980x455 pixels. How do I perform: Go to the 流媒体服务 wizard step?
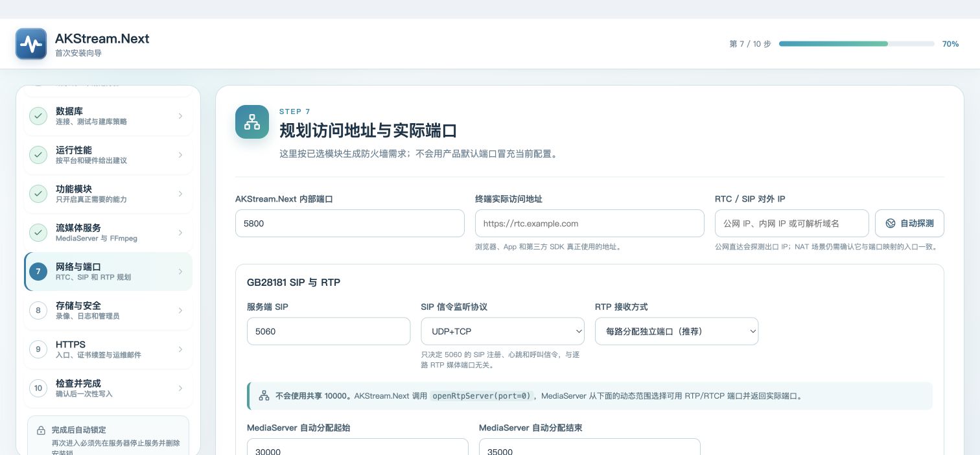tap(108, 233)
